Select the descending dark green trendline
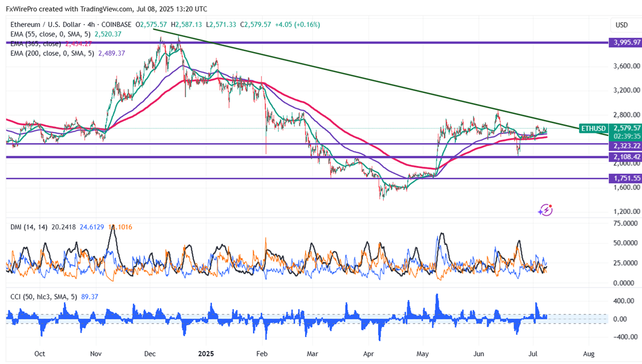 (x=381, y=83)
